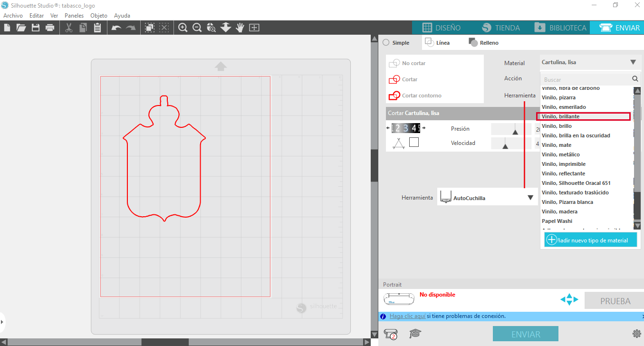Screen dimensions: 644x346
Task: Click the Print toolbar icon
Action: 50,28
